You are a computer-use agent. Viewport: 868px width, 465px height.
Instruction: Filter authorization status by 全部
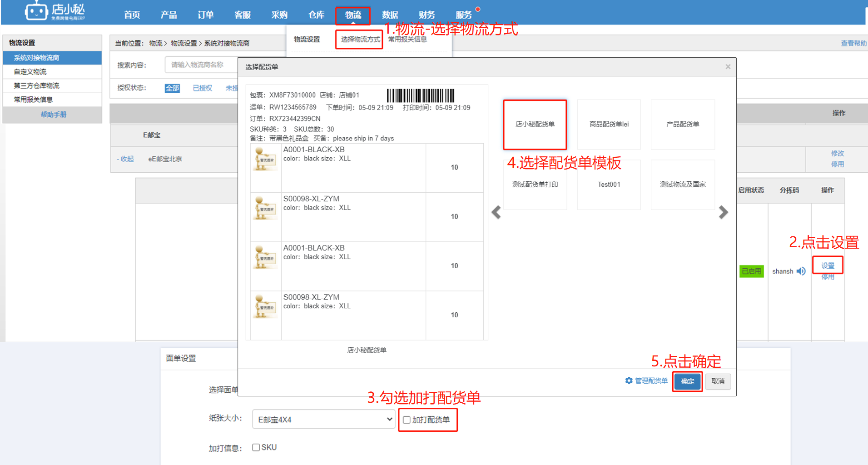(172, 88)
